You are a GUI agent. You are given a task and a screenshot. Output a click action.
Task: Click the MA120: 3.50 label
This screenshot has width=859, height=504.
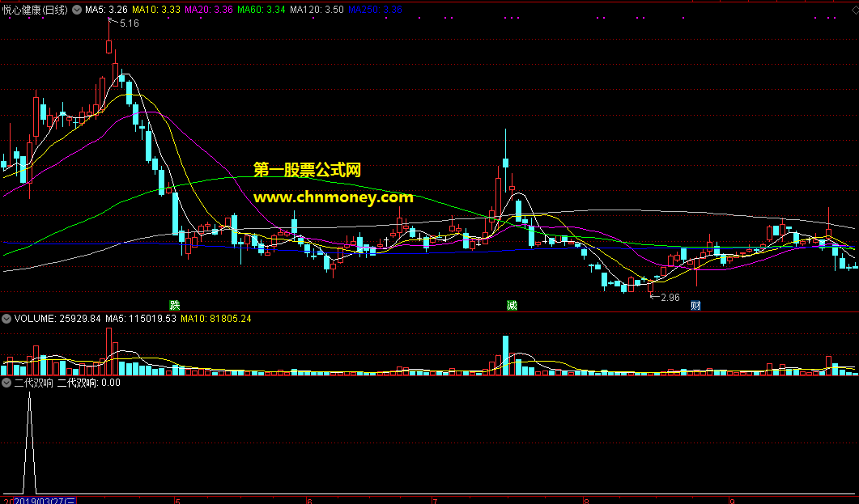(317, 9)
